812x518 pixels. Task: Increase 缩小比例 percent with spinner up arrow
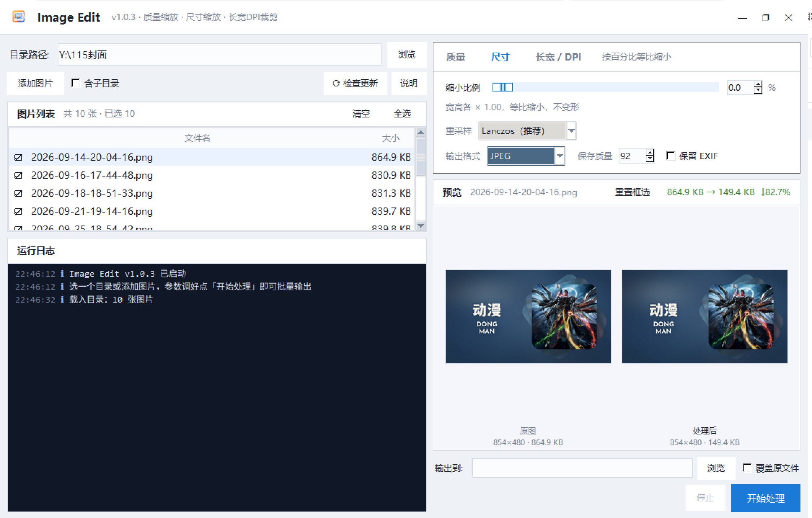[x=758, y=84]
